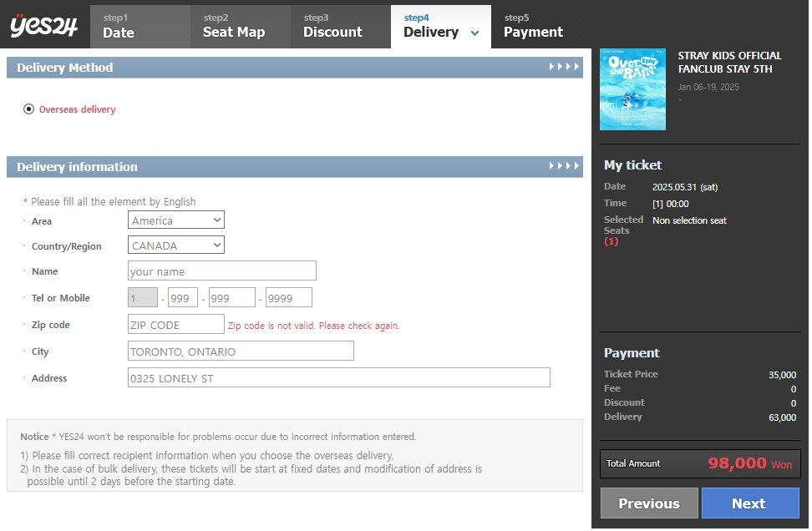
Task: Click the Payment heading in sidebar
Action: point(632,353)
